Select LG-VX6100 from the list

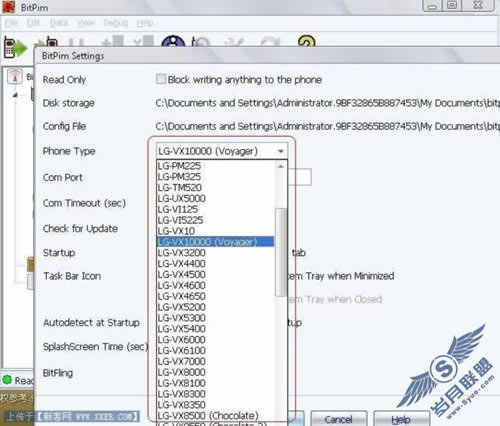(215, 350)
